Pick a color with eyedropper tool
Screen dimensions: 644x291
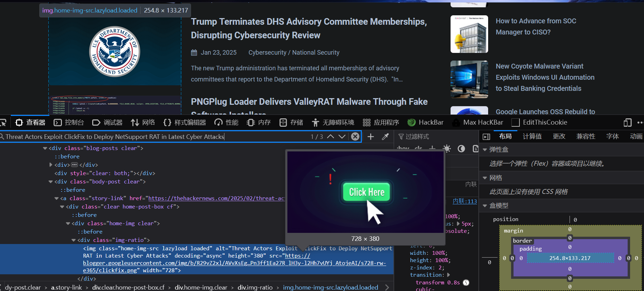(x=385, y=136)
